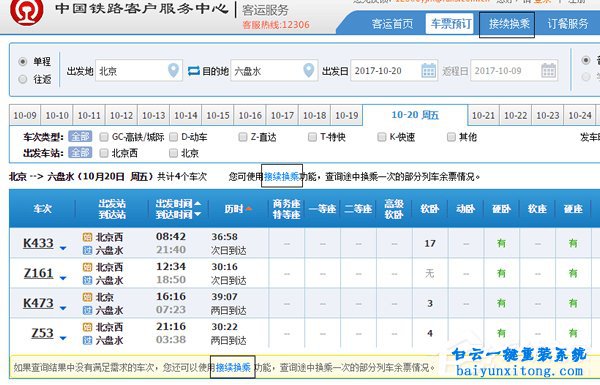Click origin station icon beside K433 北京西

coord(88,237)
